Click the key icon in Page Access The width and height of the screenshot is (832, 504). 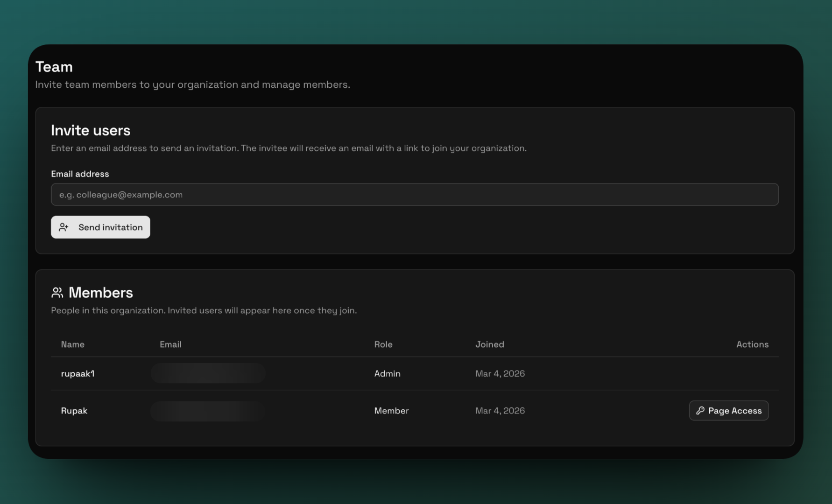tap(700, 411)
